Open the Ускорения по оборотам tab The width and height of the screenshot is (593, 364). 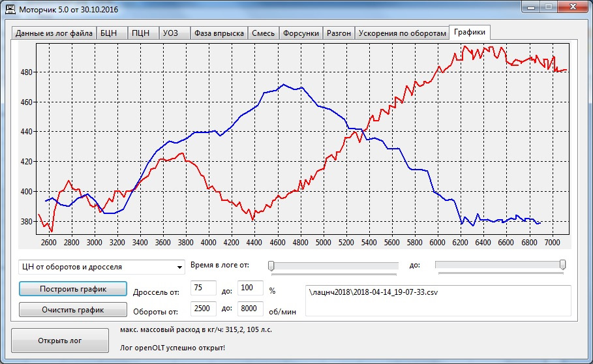pos(402,33)
